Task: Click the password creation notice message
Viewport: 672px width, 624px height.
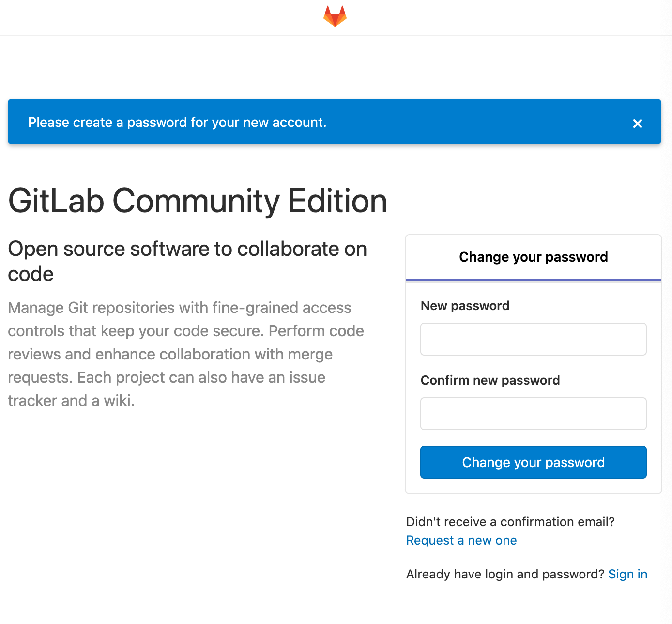Action: 178,122
